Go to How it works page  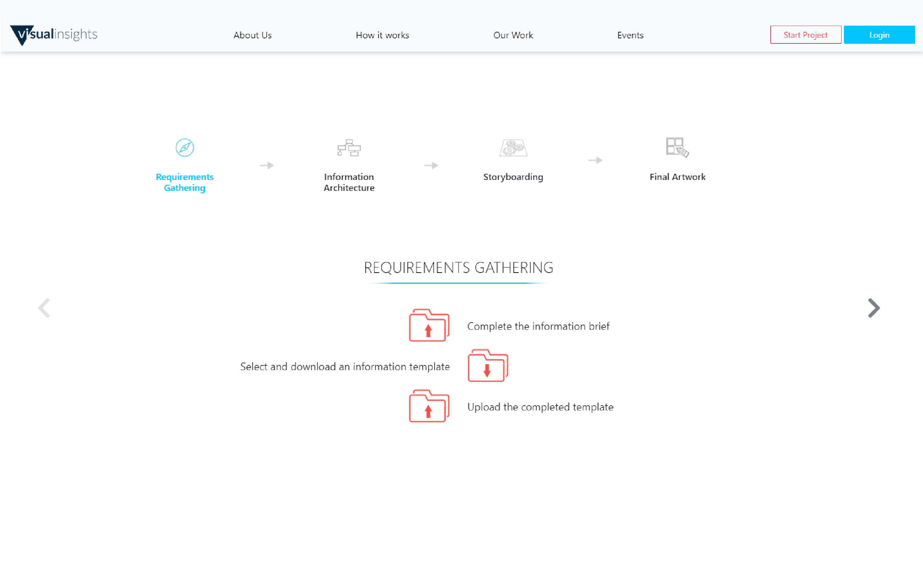382,35
